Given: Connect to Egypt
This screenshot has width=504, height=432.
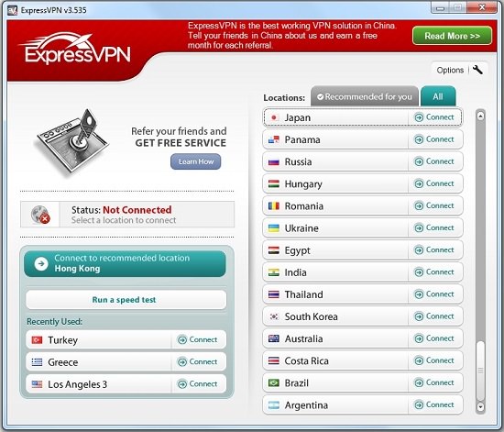Looking at the screenshot, I should click(x=434, y=249).
